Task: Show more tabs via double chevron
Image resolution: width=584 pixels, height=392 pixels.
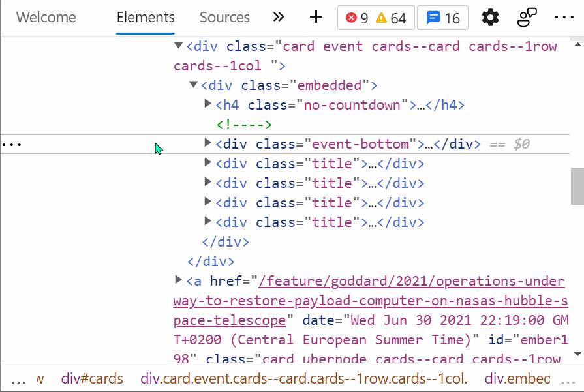Action: (279, 17)
